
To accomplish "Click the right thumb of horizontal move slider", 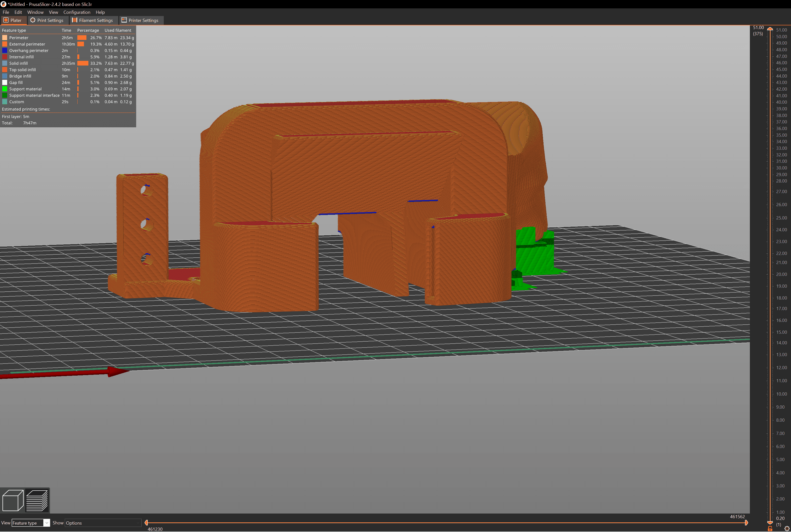I will (x=746, y=523).
